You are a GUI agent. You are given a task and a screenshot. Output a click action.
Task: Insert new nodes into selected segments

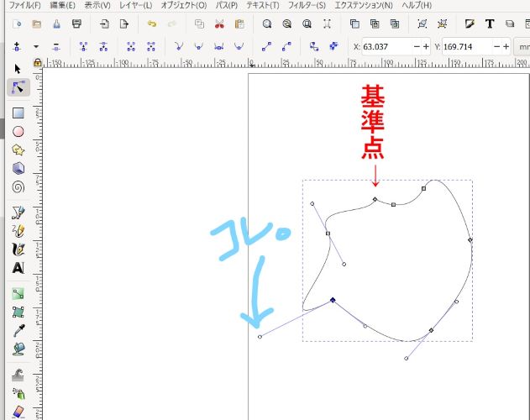(x=17, y=46)
